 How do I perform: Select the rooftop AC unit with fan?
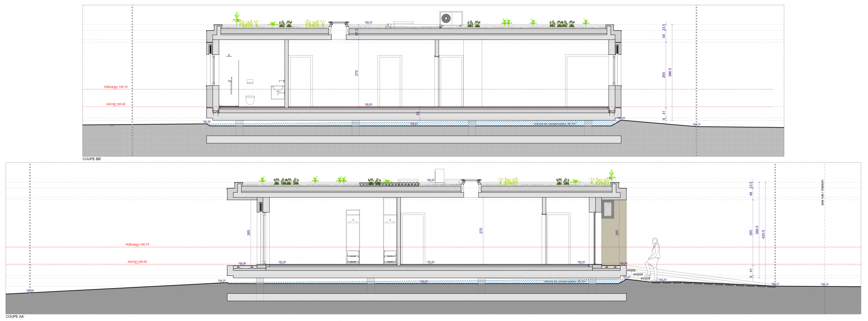pos(450,19)
